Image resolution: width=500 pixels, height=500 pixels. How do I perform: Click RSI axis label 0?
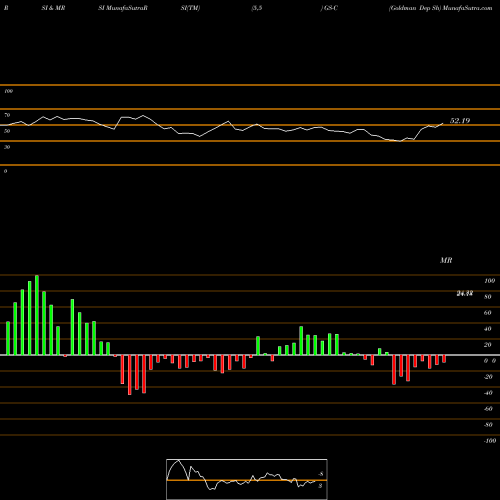(x=5, y=171)
